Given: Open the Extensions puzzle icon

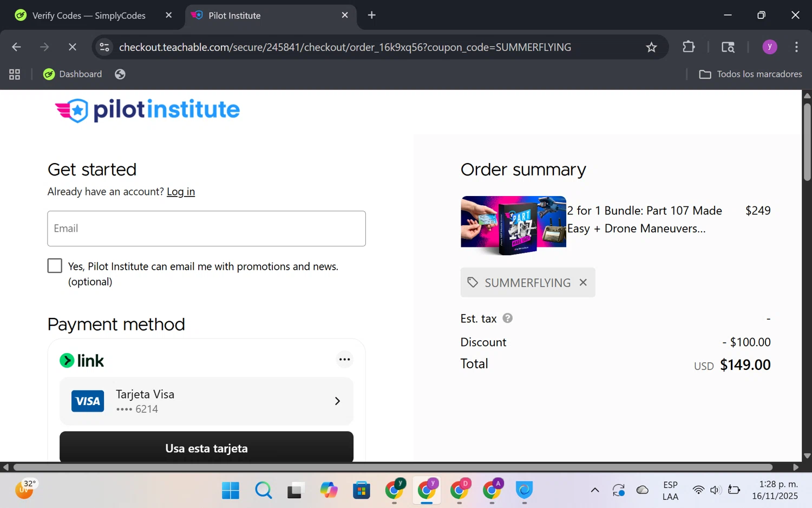Looking at the screenshot, I should [x=689, y=47].
